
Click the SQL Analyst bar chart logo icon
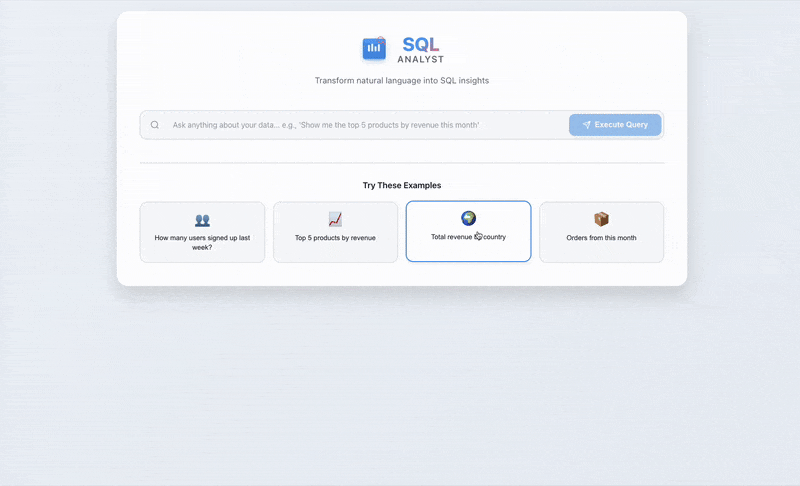point(374,49)
